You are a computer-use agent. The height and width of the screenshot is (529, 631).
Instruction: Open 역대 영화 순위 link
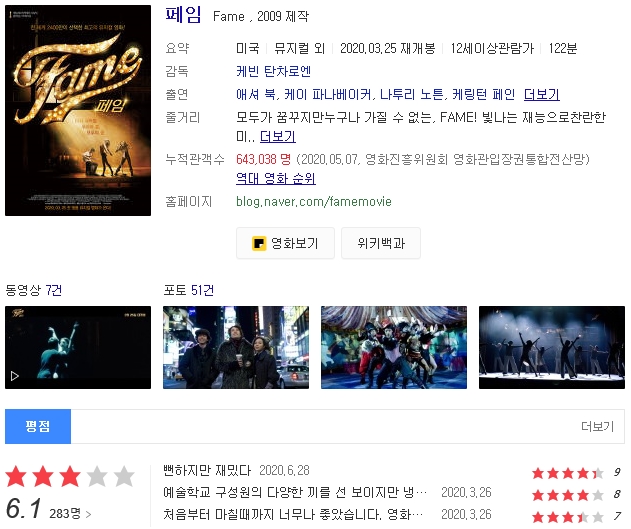276,178
